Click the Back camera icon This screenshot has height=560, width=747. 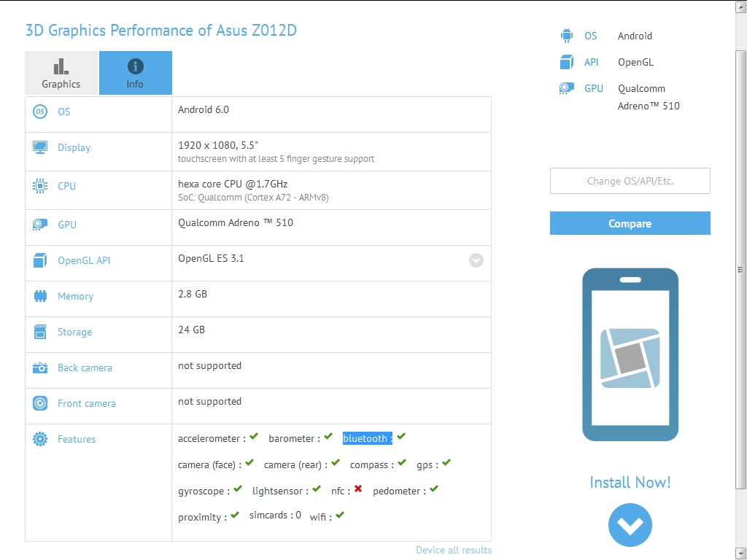coord(40,367)
